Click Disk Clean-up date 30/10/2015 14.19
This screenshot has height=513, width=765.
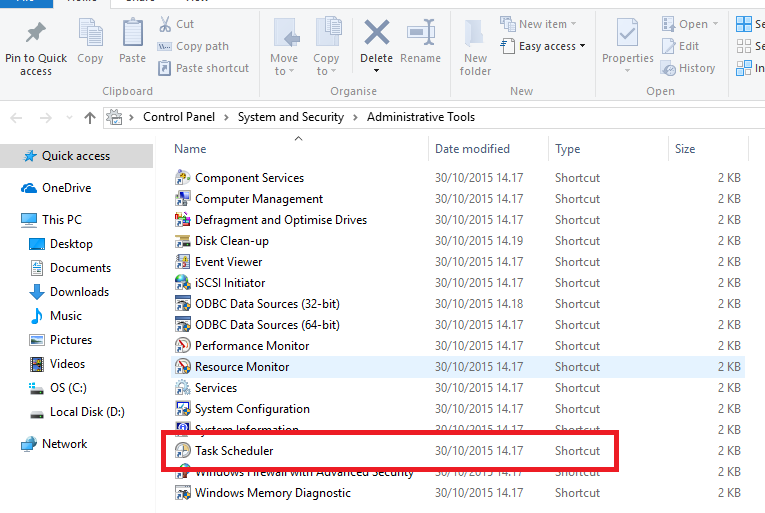click(x=479, y=241)
